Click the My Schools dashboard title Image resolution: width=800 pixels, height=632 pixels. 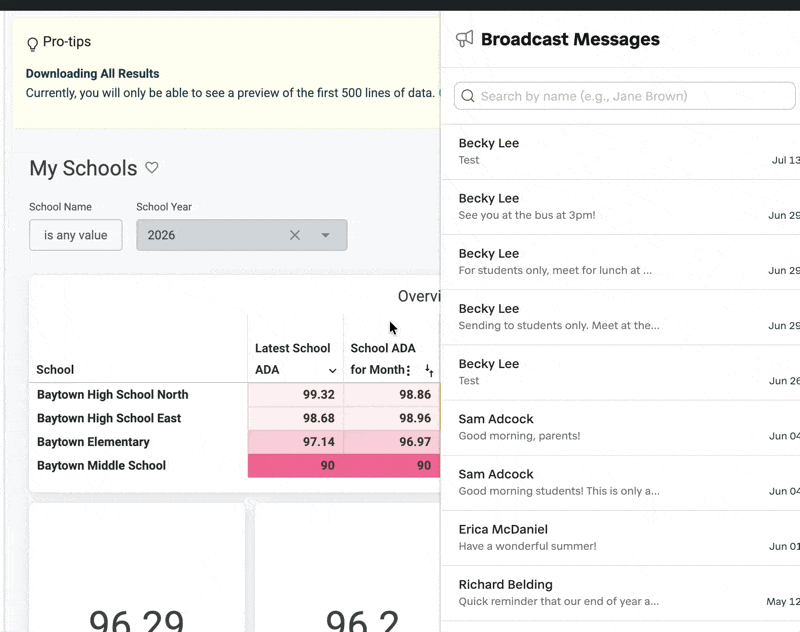pyautogui.click(x=83, y=168)
